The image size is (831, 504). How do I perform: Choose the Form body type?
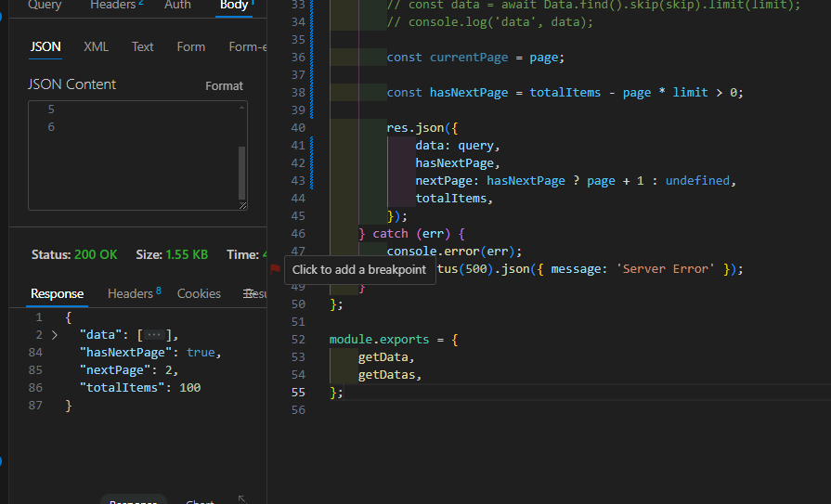pos(190,46)
